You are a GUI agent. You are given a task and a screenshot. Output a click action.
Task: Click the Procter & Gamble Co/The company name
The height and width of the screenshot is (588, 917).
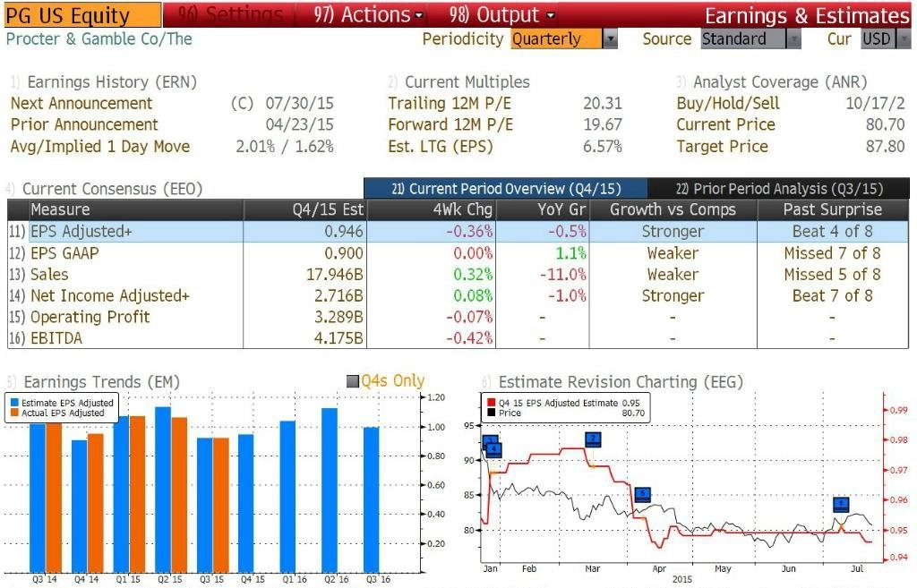click(x=99, y=39)
